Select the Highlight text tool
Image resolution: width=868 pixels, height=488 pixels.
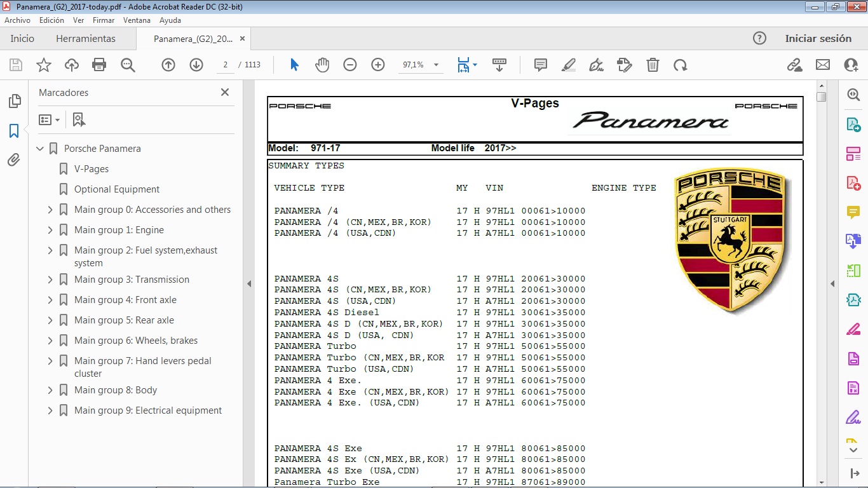pyautogui.click(x=568, y=65)
